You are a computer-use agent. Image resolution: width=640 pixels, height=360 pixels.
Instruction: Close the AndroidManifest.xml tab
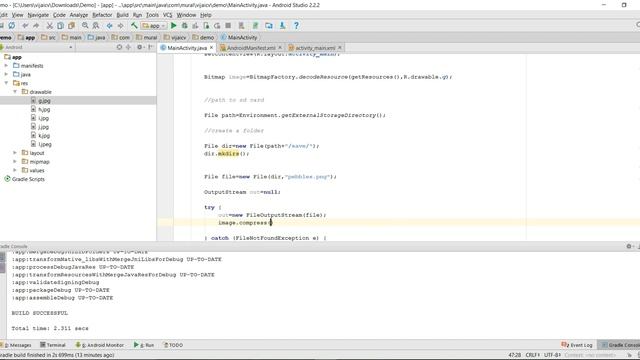[280, 47]
